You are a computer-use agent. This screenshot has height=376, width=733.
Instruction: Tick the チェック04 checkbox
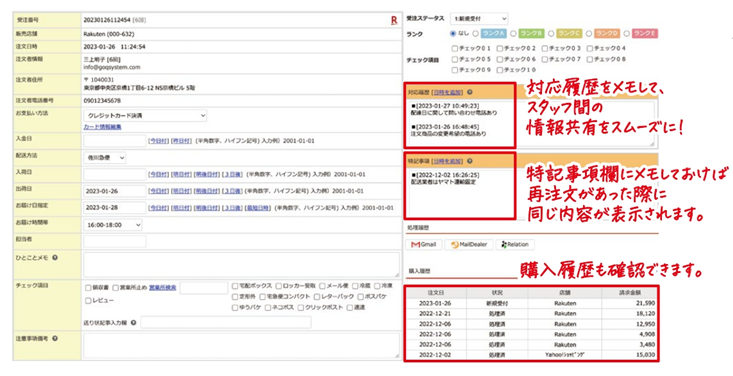click(589, 48)
